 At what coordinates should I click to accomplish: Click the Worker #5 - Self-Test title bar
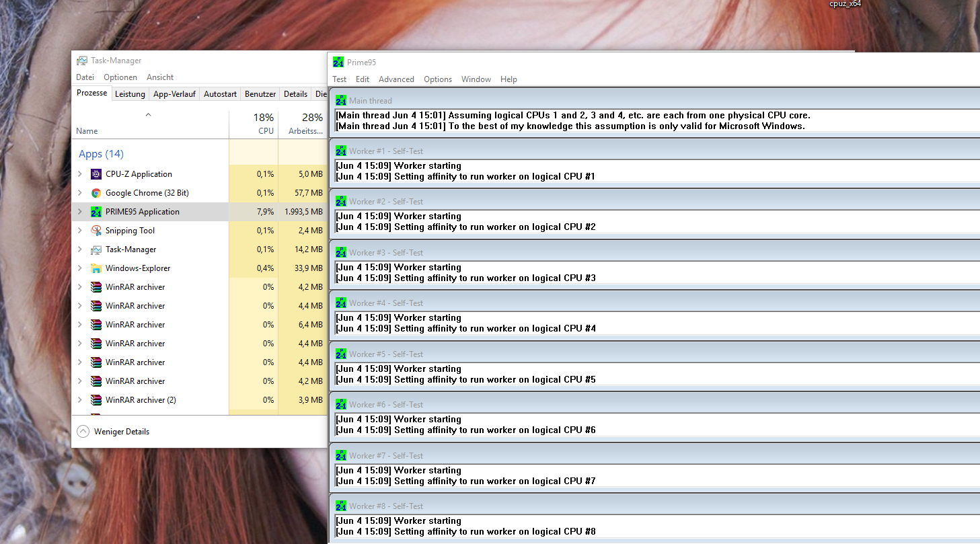(656, 354)
